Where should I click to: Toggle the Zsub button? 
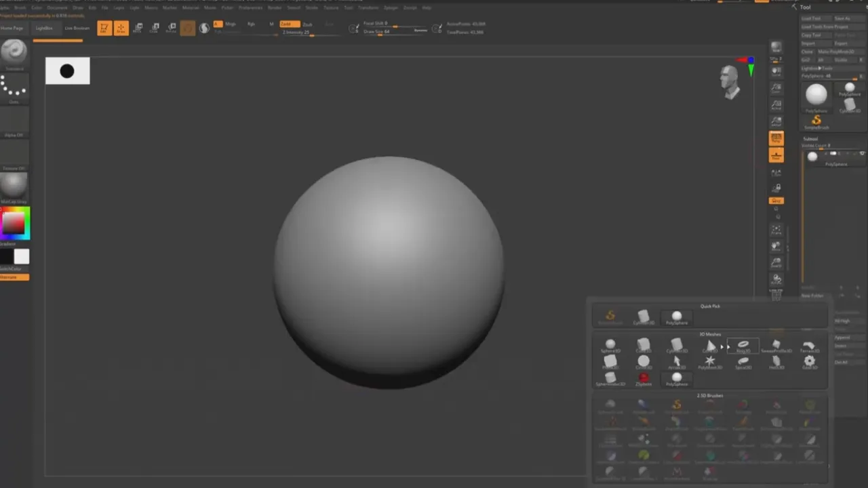[x=307, y=24]
